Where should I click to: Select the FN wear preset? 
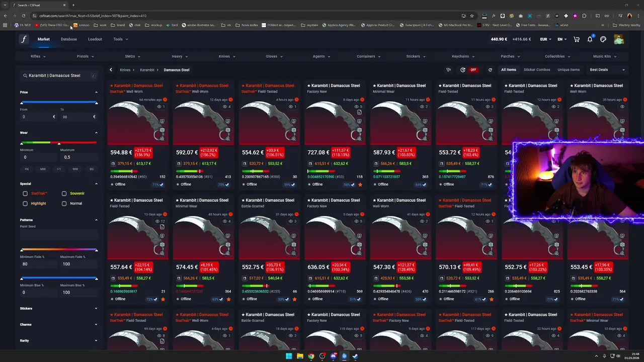[27, 169]
